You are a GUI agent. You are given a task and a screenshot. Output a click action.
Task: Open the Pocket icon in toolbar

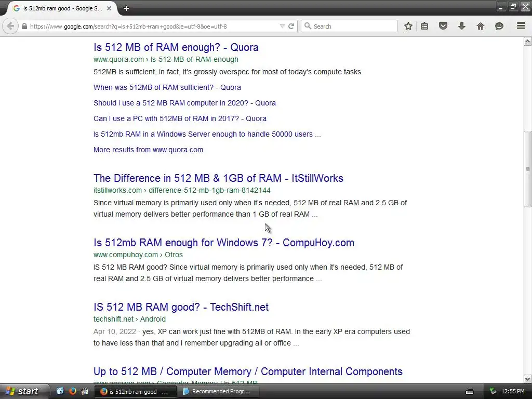[443, 26]
